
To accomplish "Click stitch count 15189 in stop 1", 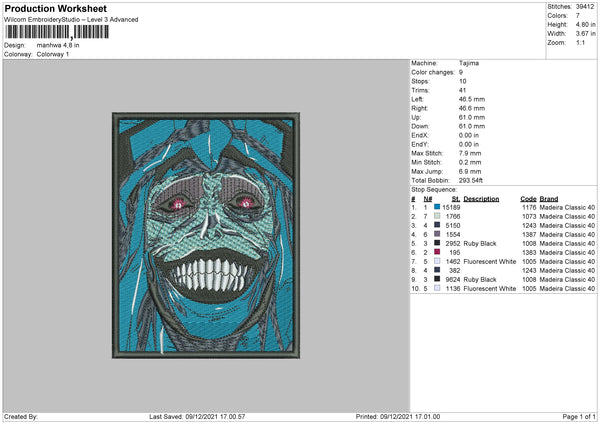I will [451, 207].
